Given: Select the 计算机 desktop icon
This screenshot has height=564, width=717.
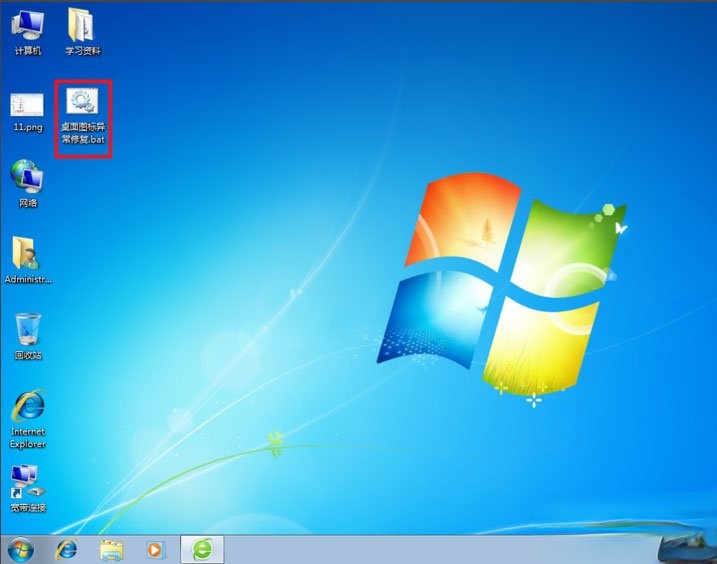Looking at the screenshot, I should coord(28,32).
